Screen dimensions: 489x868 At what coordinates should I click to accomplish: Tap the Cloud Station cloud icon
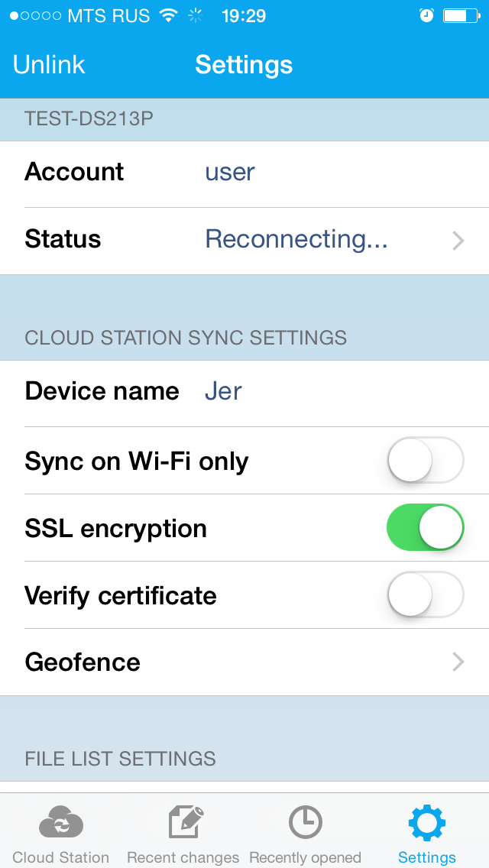click(x=61, y=824)
